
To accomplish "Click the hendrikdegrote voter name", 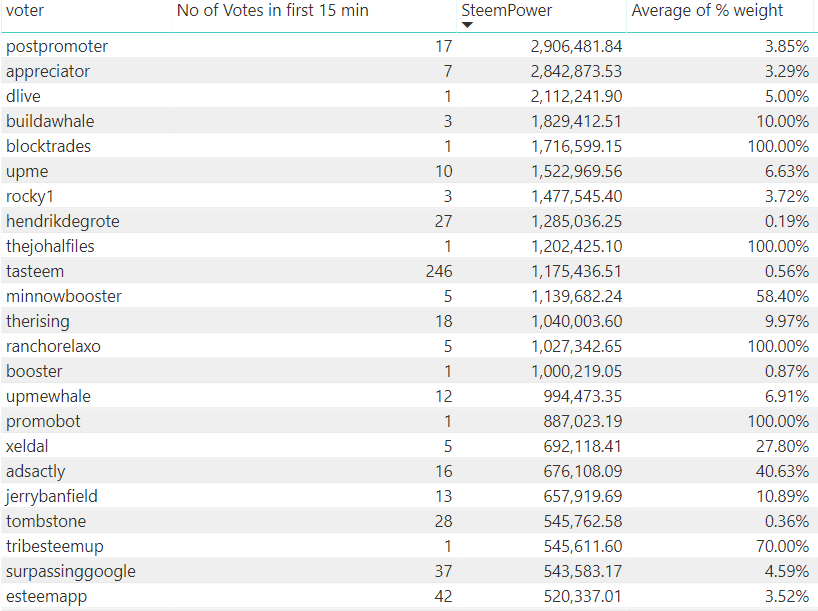I will tap(63, 221).
